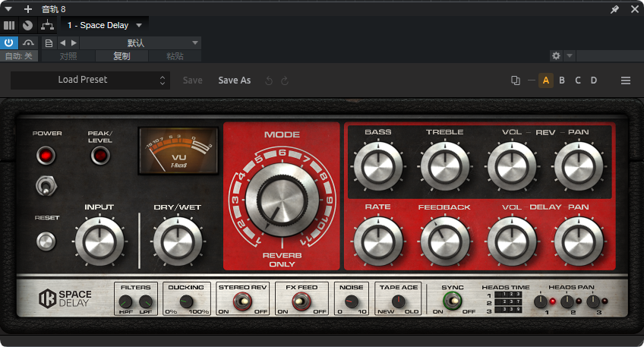The height and width of the screenshot is (347, 644).
Task: Select preset slot D
Action: tap(594, 80)
